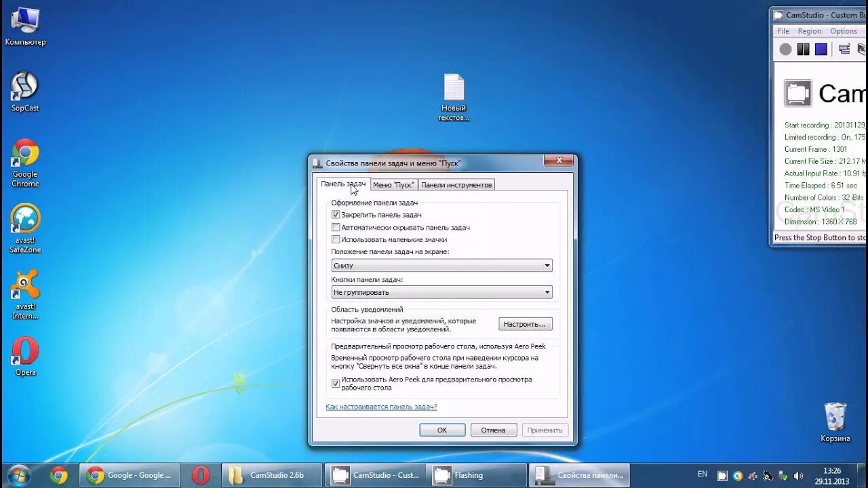Open the Region menu in CamStudio
Viewport: 868px width, 488px height.
coord(809,31)
